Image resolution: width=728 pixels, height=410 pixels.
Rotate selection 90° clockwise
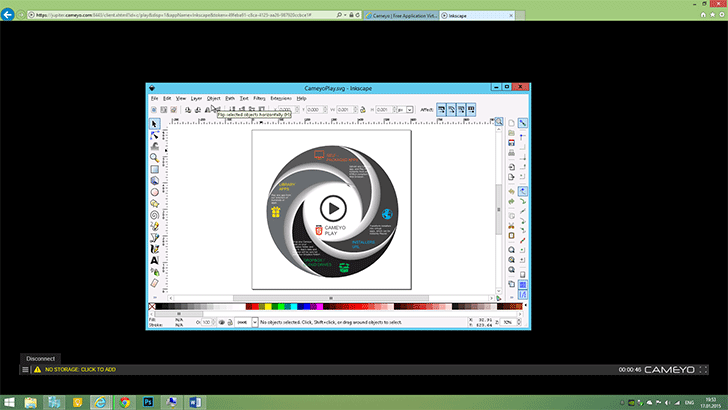(198, 110)
